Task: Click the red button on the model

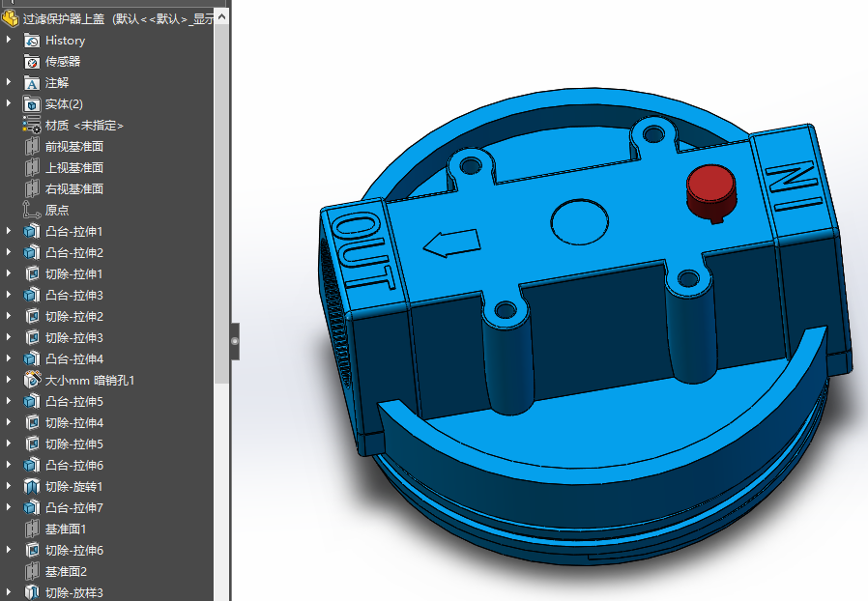Action: point(711,191)
